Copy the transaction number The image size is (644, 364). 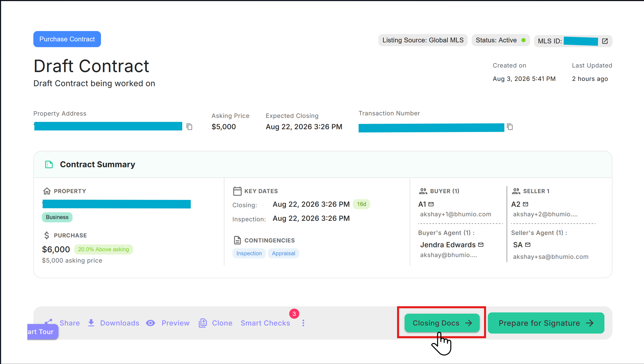(x=510, y=127)
